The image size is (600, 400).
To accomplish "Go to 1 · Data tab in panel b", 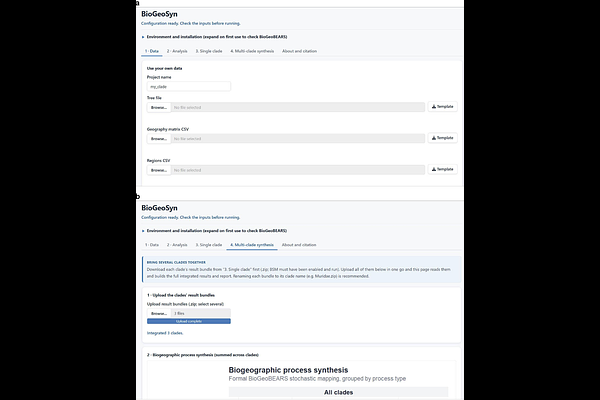I will pos(152,245).
